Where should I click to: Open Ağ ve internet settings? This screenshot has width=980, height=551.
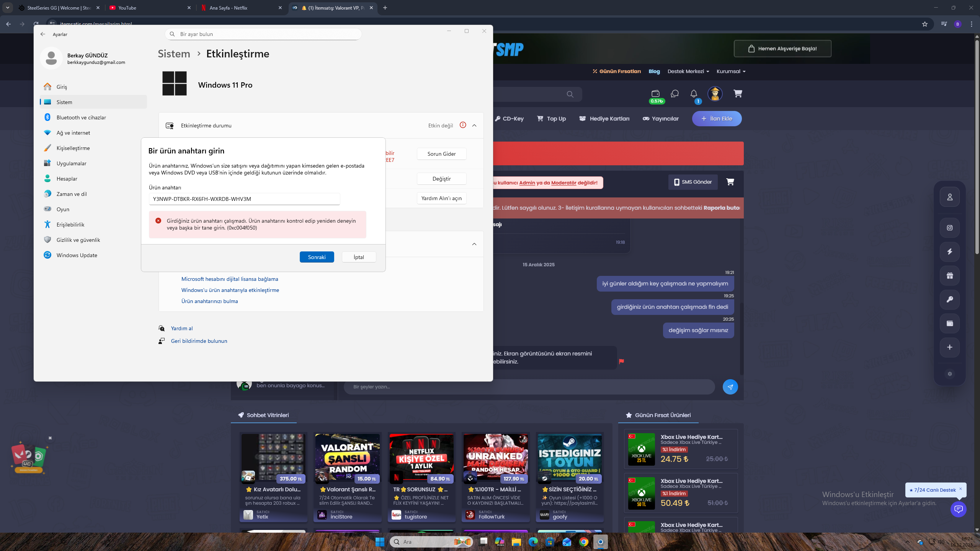(x=93, y=133)
